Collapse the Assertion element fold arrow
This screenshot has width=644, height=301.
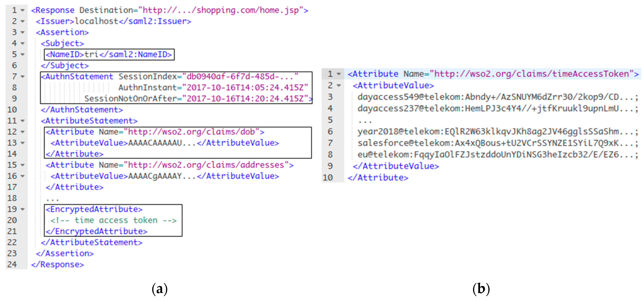[x=23, y=32]
